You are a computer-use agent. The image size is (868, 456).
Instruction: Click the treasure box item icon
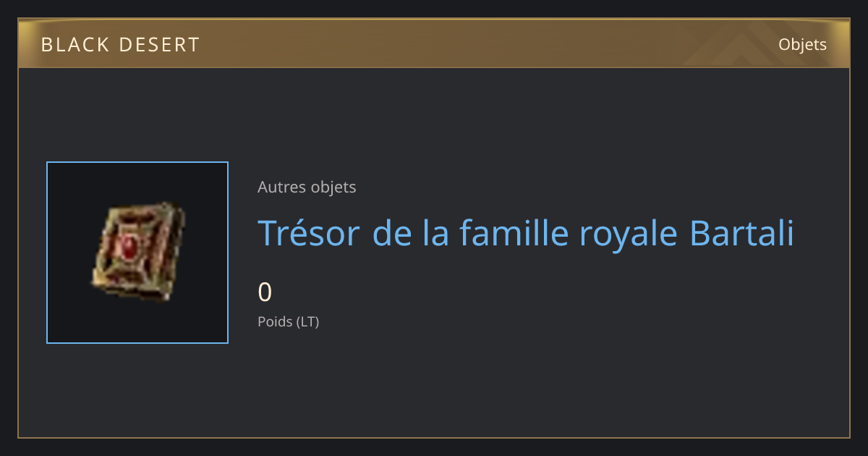[137, 252]
